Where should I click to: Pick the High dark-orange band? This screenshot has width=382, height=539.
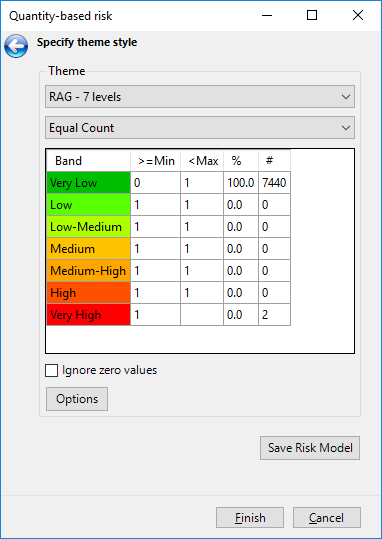tap(88, 293)
